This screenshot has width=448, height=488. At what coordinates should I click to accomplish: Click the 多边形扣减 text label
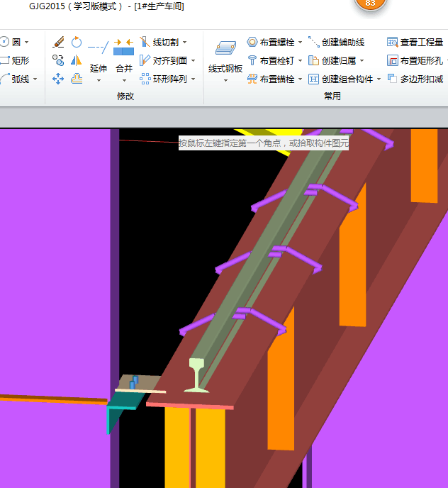click(x=422, y=79)
